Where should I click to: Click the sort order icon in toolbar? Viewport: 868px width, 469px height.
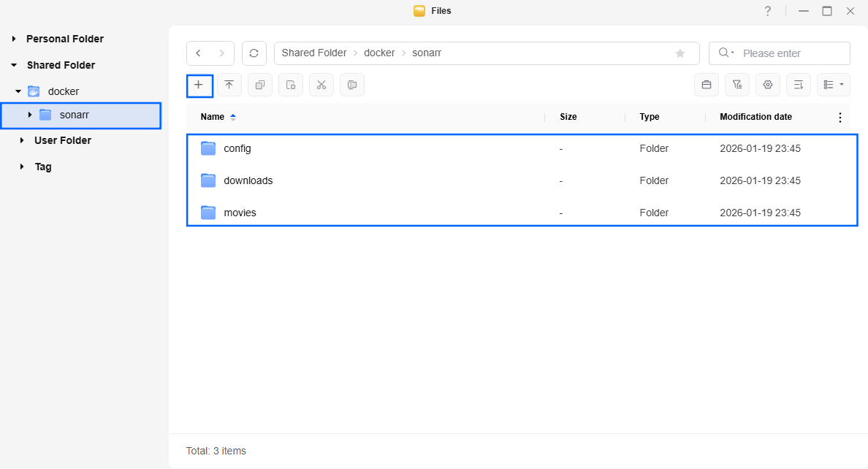[x=798, y=85]
